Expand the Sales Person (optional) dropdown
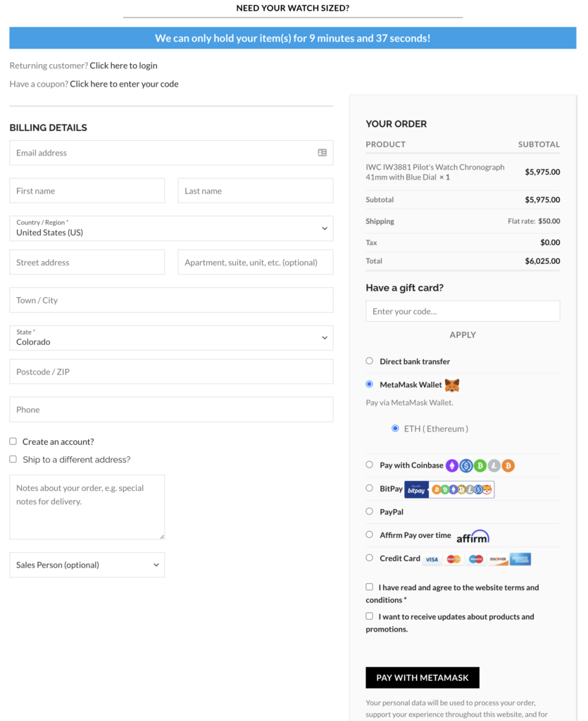 coord(87,565)
